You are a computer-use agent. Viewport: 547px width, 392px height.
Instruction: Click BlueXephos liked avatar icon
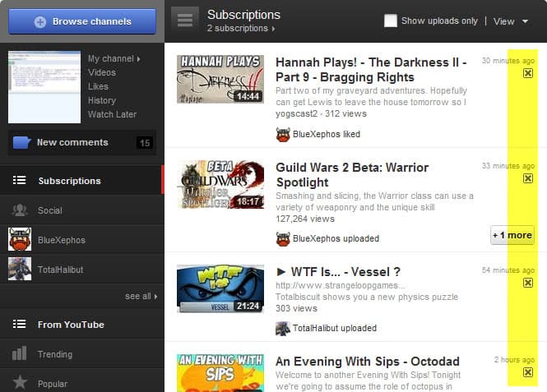coord(283,135)
